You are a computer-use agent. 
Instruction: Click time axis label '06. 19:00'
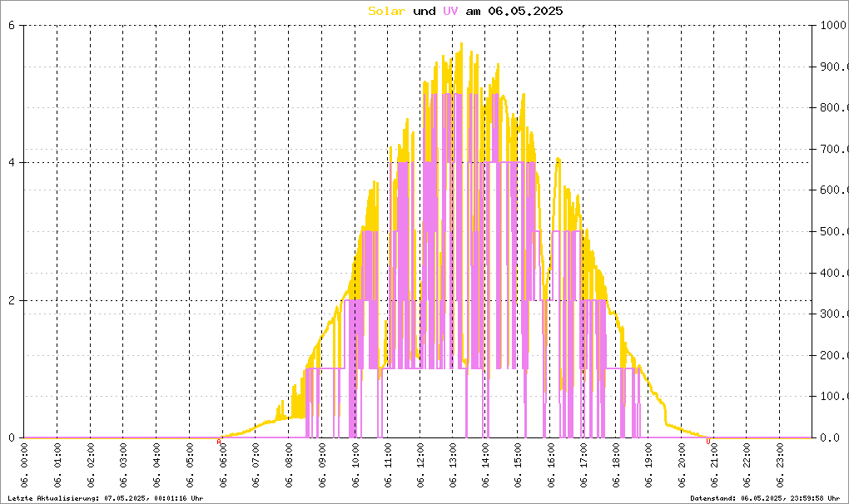click(648, 465)
